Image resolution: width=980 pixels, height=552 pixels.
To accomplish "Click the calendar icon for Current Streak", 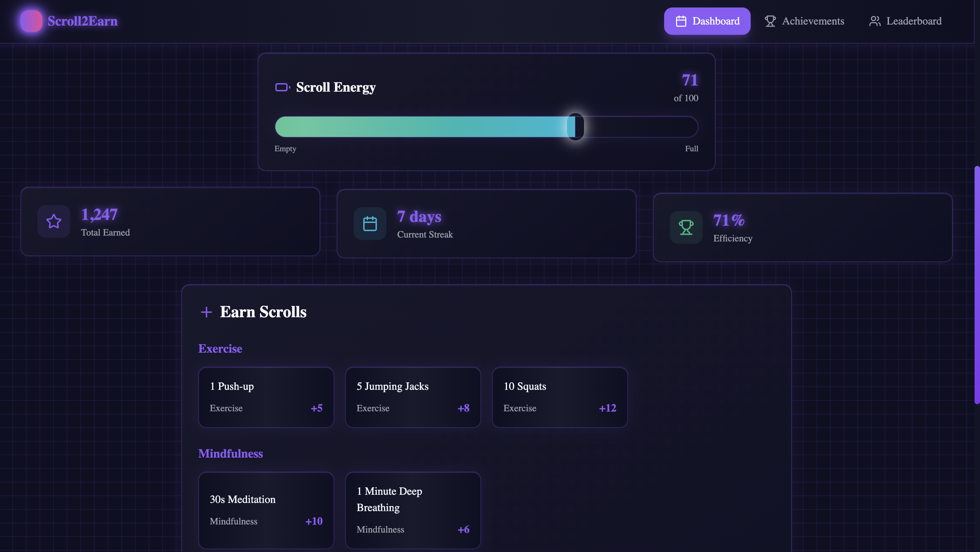I will pyautogui.click(x=370, y=224).
